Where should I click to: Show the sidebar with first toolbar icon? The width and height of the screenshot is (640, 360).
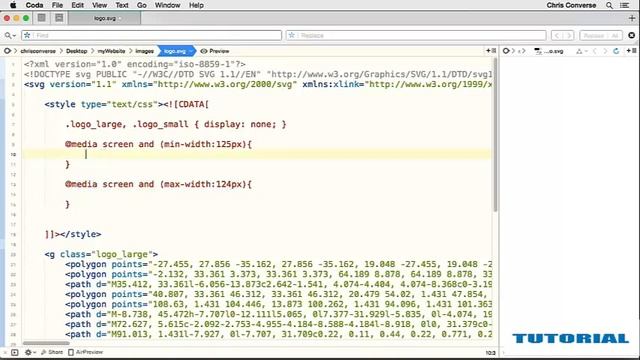tap(42, 18)
